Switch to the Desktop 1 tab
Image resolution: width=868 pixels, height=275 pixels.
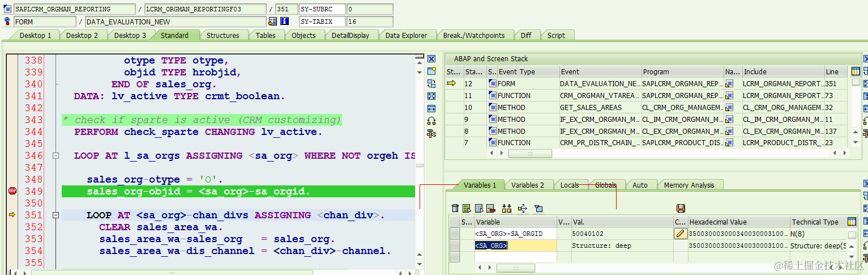point(35,35)
